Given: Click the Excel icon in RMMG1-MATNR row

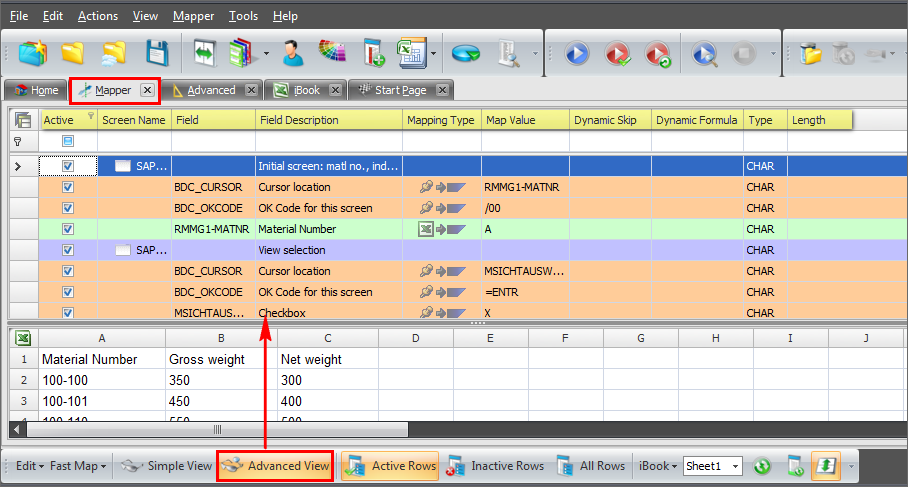Looking at the screenshot, I should 425,229.
